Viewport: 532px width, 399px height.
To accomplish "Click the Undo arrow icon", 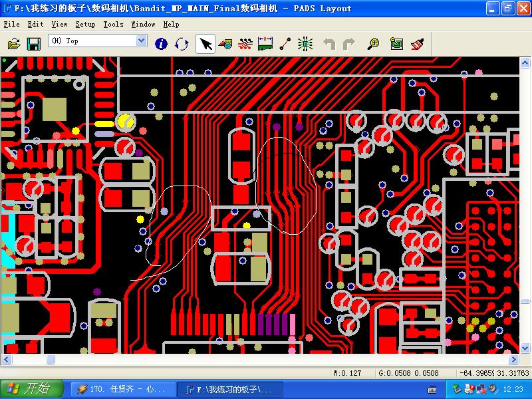I will pos(329,44).
